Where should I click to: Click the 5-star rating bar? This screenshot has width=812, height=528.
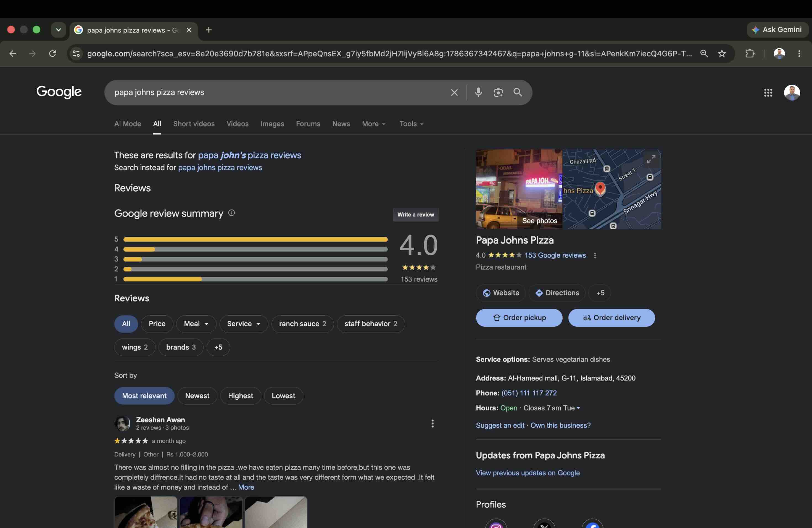(x=255, y=239)
